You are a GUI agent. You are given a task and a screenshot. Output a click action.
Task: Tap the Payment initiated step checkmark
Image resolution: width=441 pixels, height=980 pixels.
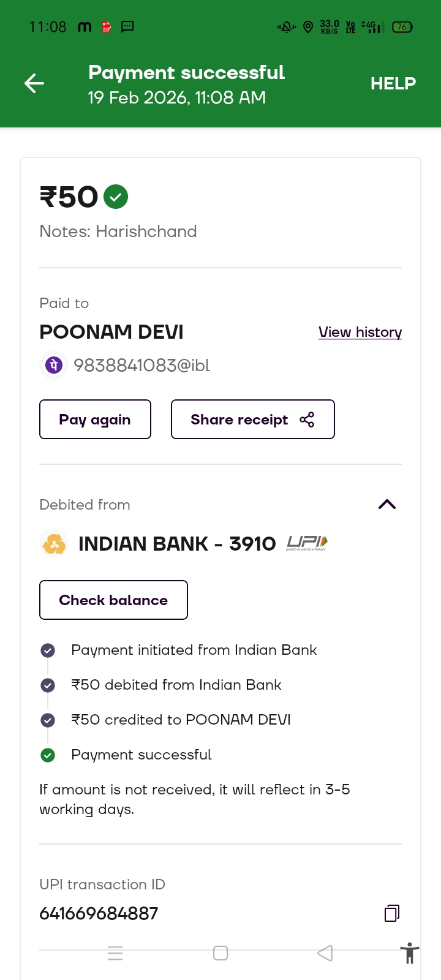(48, 650)
